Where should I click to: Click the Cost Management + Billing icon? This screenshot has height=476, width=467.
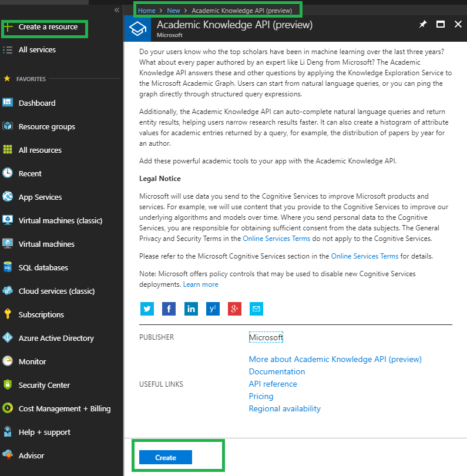(x=8, y=408)
